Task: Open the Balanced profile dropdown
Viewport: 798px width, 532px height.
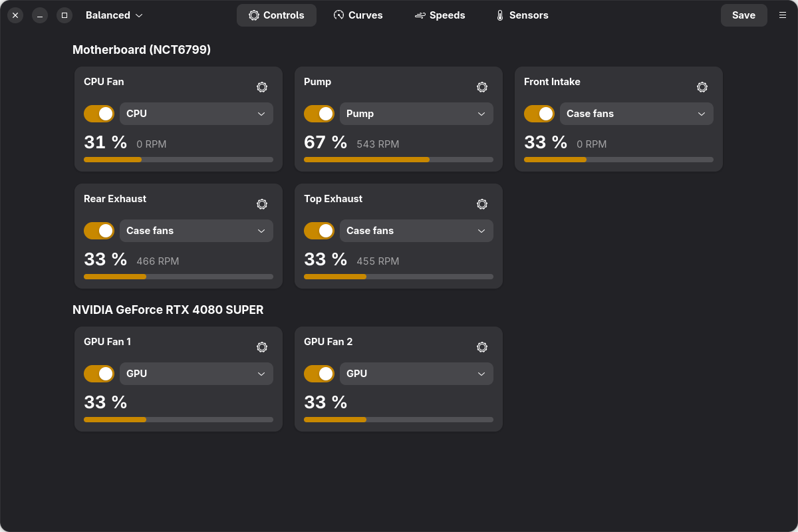Action: click(x=114, y=15)
